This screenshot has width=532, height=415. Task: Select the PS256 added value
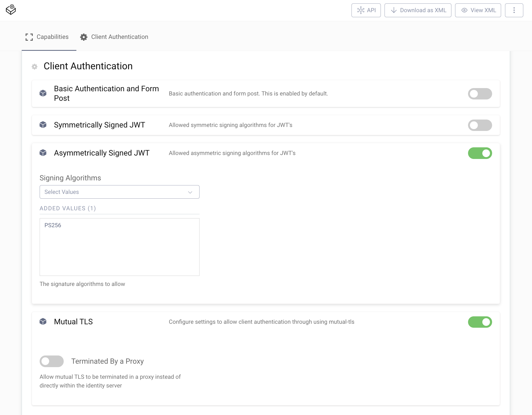pos(53,225)
